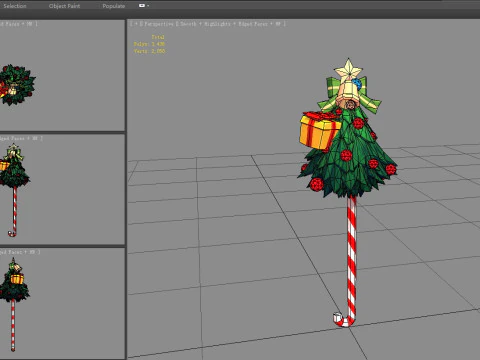
Task: Open the Object Paint ribbon tab
Action: click(64, 6)
